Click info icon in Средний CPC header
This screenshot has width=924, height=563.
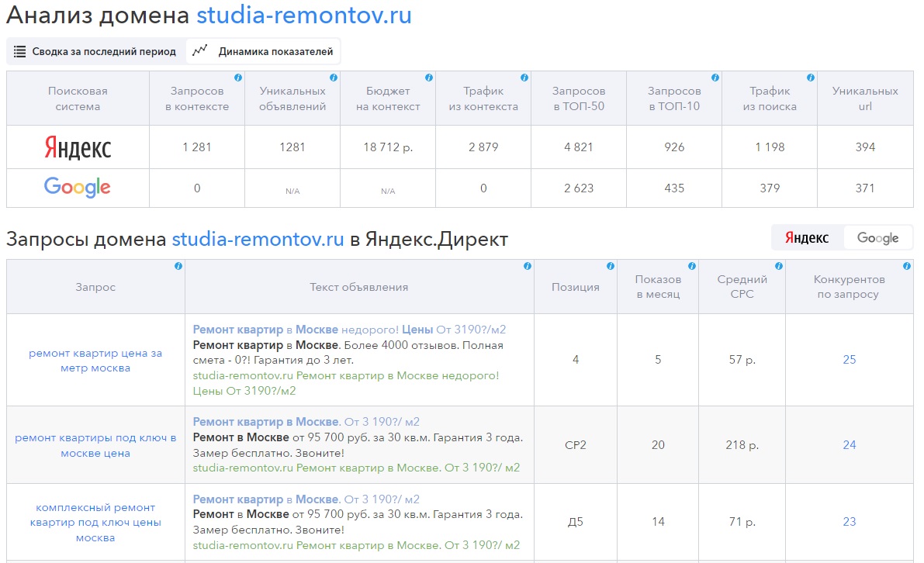(779, 266)
